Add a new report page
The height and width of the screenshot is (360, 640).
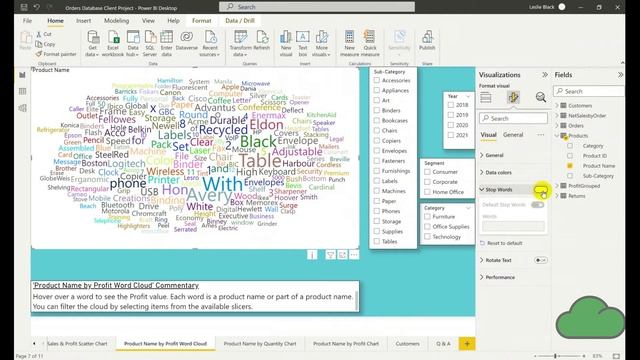click(x=467, y=344)
